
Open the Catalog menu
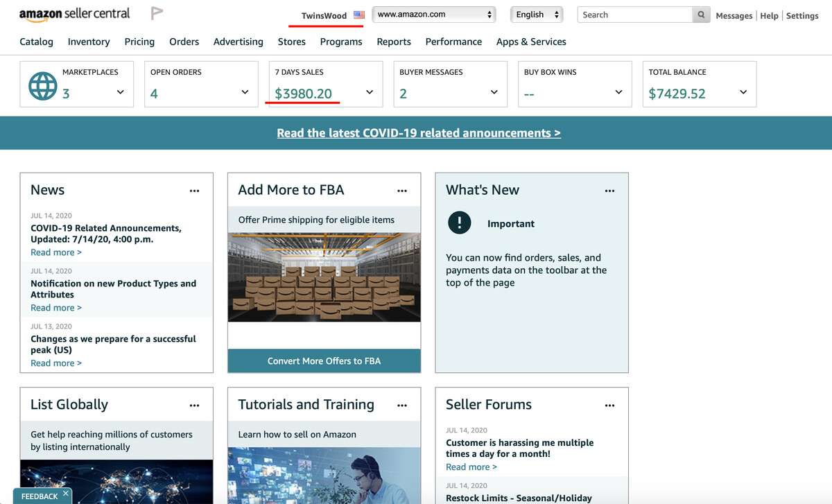[x=36, y=42]
